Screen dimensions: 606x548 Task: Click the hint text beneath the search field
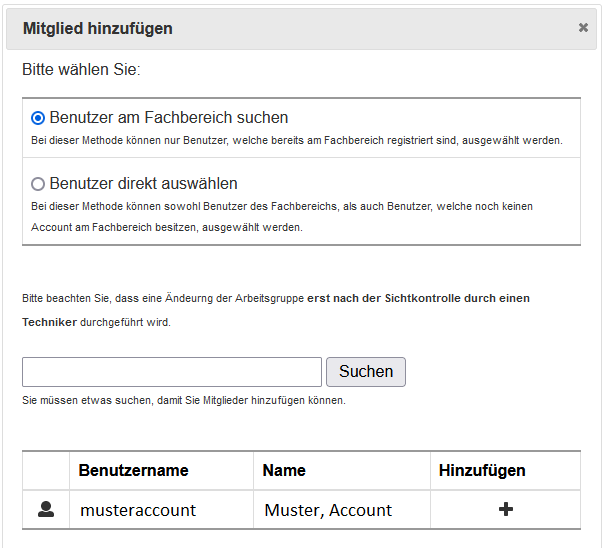click(183, 400)
